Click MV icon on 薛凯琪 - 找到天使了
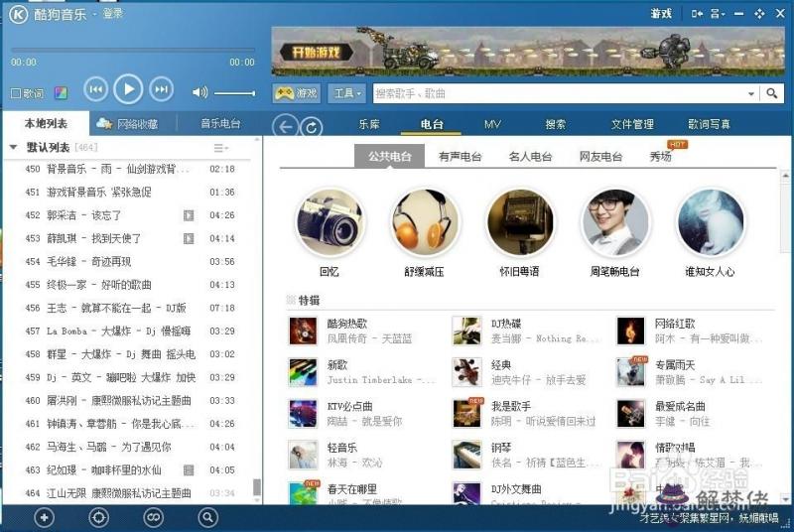794x532 pixels. 189,238
